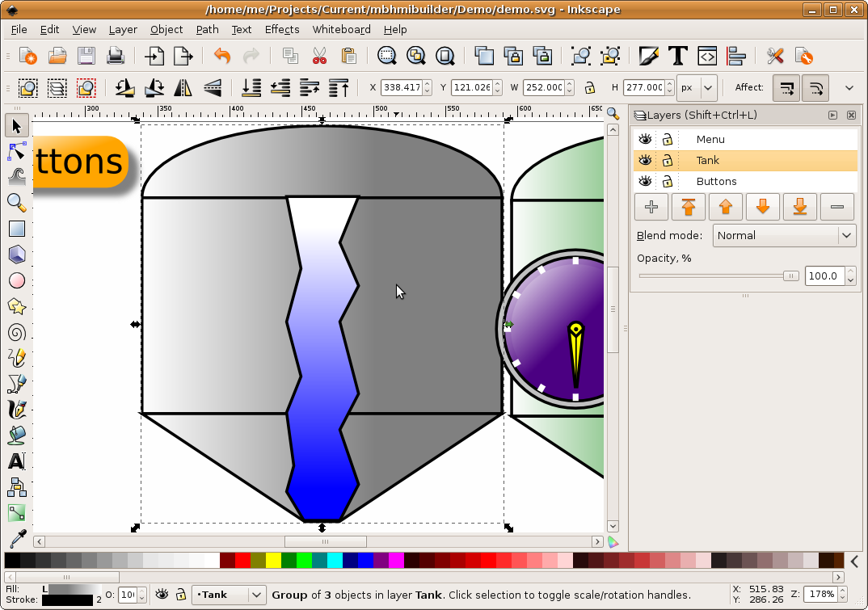Select the Star polygon tool
This screenshot has height=610, width=868.
coord(17,306)
